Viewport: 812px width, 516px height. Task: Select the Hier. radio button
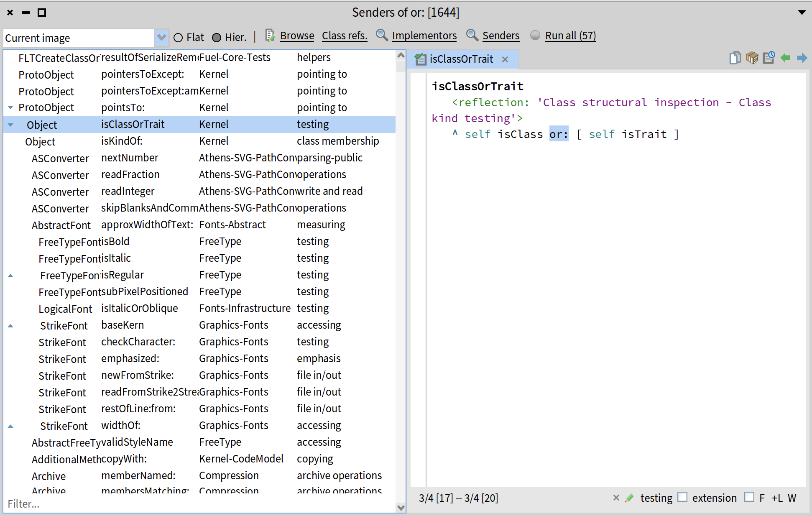tap(217, 38)
